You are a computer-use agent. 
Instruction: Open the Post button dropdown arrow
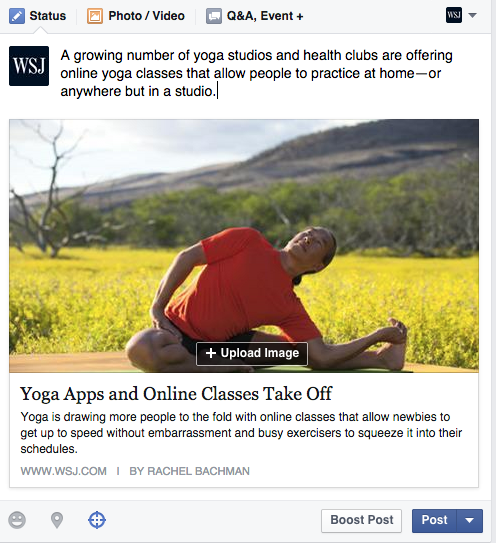[470, 520]
